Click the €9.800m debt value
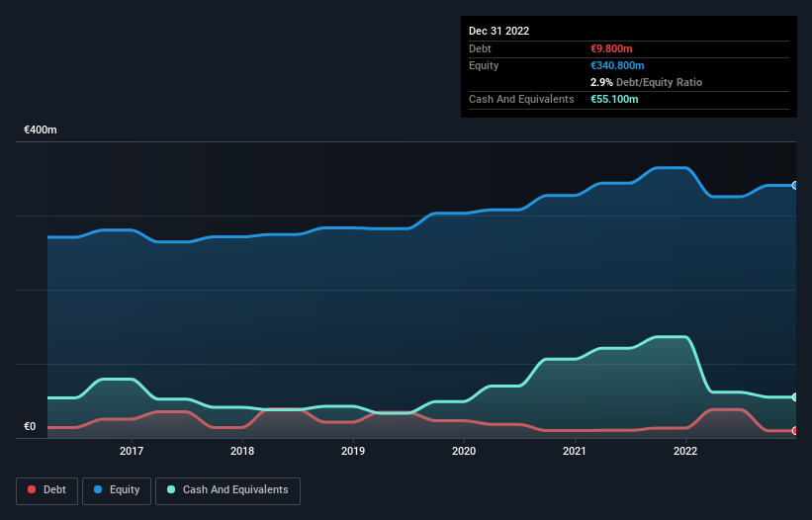 (611, 48)
